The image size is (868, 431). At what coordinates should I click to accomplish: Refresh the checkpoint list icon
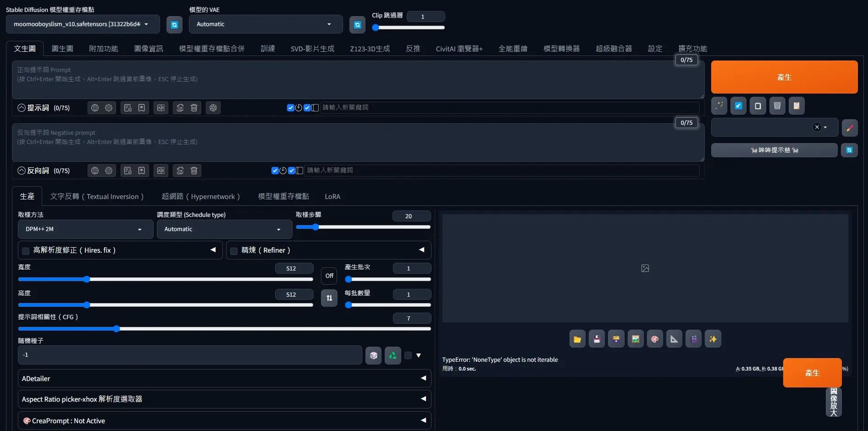174,25
